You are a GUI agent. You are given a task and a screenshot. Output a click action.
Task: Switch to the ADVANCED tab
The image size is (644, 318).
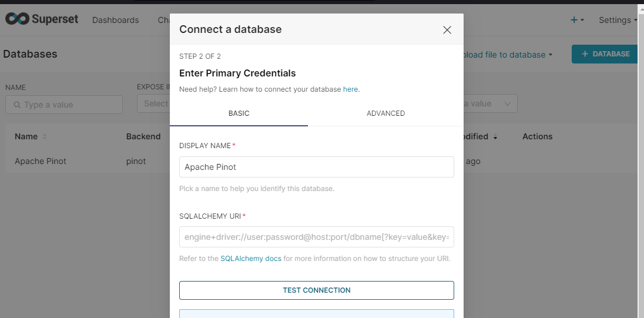click(385, 113)
